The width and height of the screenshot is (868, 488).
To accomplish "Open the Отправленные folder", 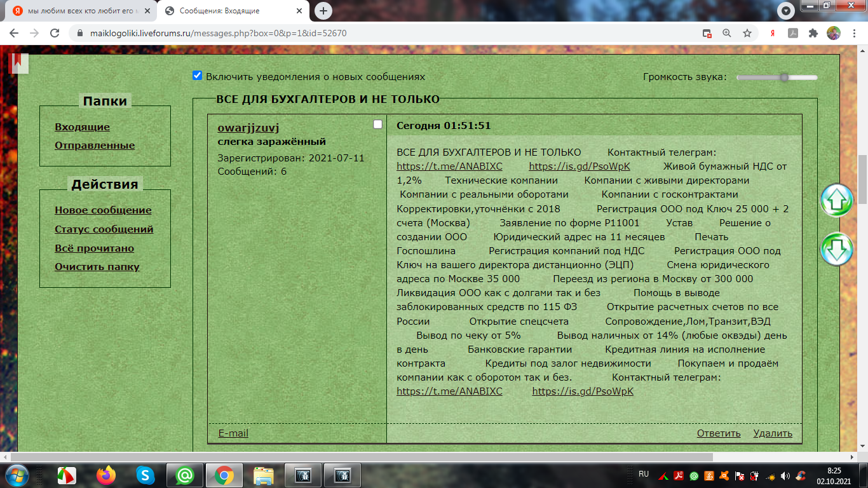I will point(95,146).
